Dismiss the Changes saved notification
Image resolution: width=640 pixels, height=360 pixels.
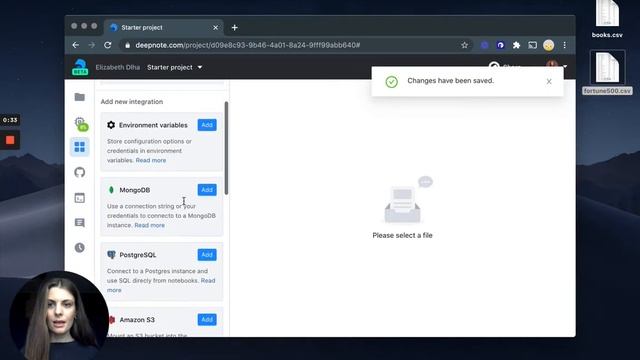(x=549, y=82)
